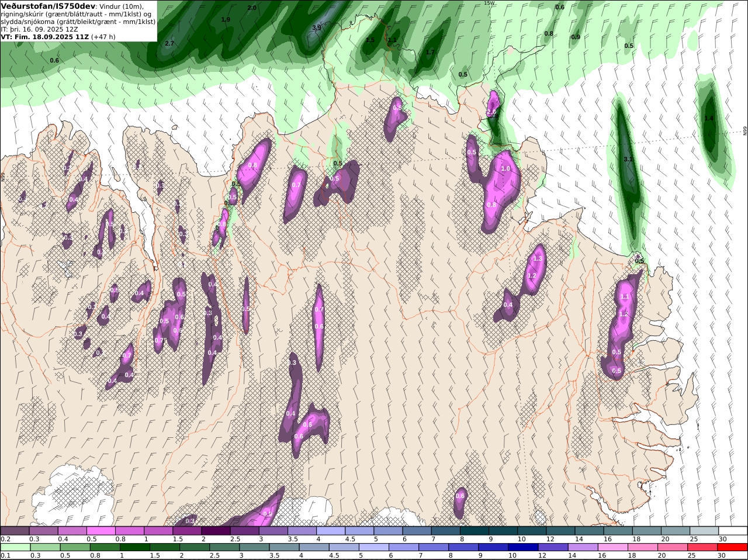Select the grey-green 3 swatch in lower scale
This screenshot has width=748, height=560.
click(254, 547)
